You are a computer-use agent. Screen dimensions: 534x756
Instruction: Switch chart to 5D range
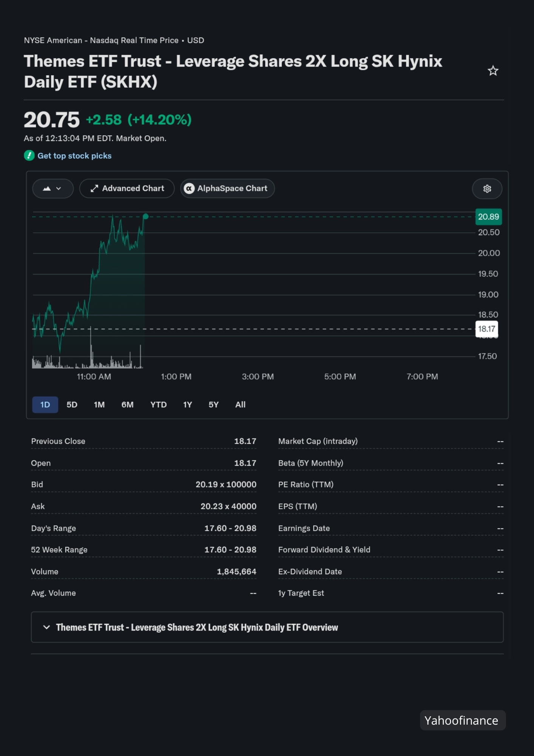point(72,404)
